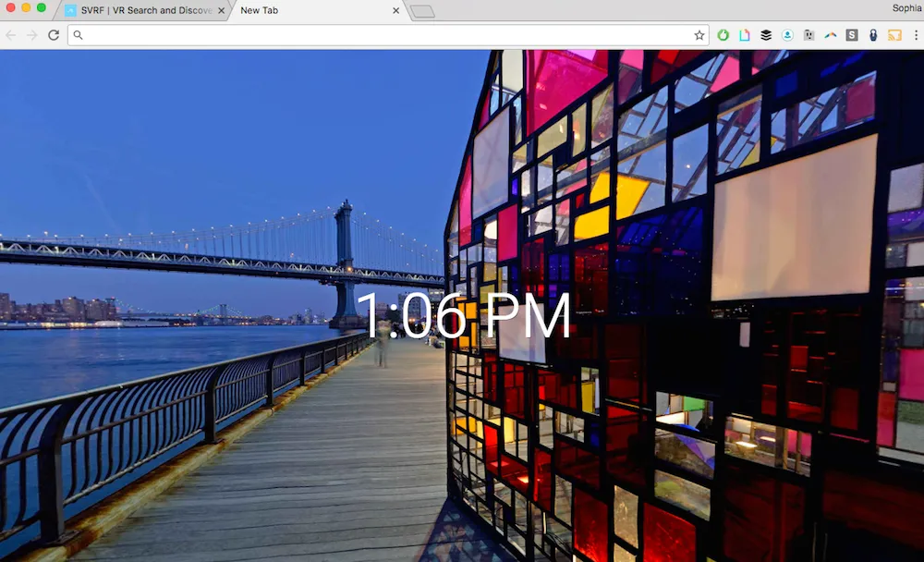
Task: Open the colorful page outline extension
Action: pyautogui.click(x=744, y=35)
